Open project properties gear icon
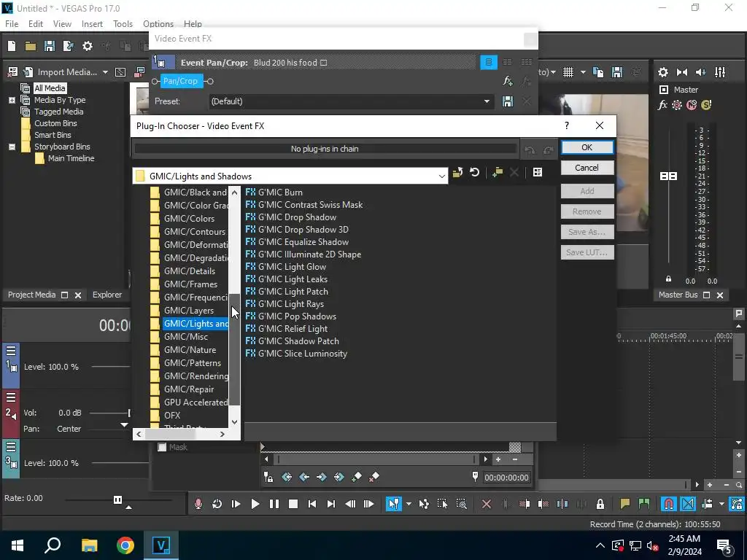 (88, 46)
